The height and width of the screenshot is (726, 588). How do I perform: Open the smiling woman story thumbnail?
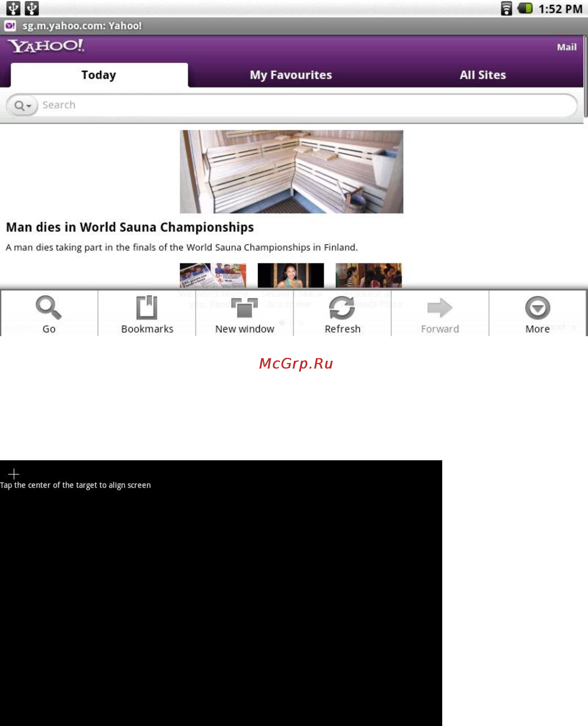291,275
